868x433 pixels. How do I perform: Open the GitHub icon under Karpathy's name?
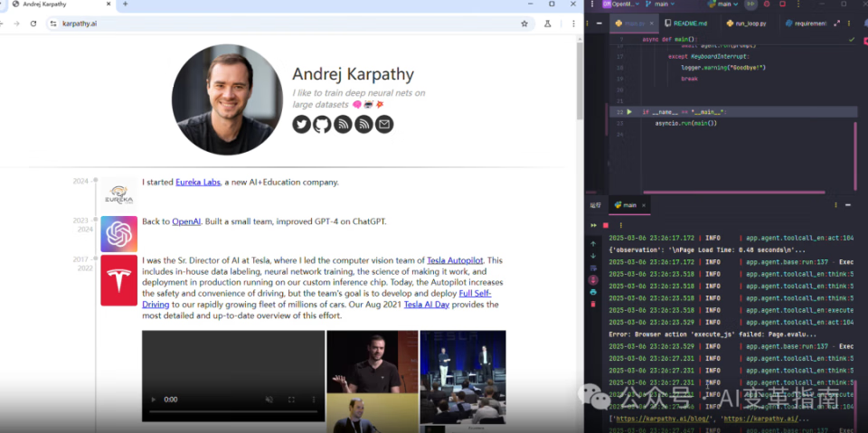pyautogui.click(x=322, y=124)
